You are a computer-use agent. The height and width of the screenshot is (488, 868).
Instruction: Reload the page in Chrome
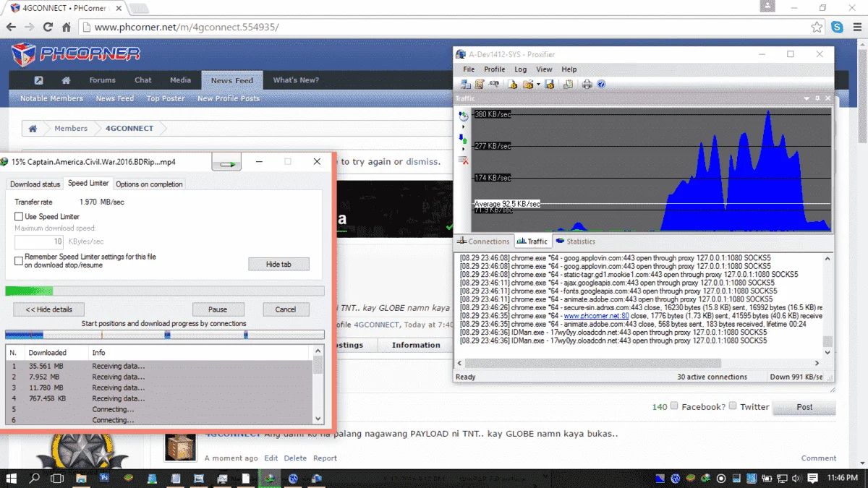(48, 27)
